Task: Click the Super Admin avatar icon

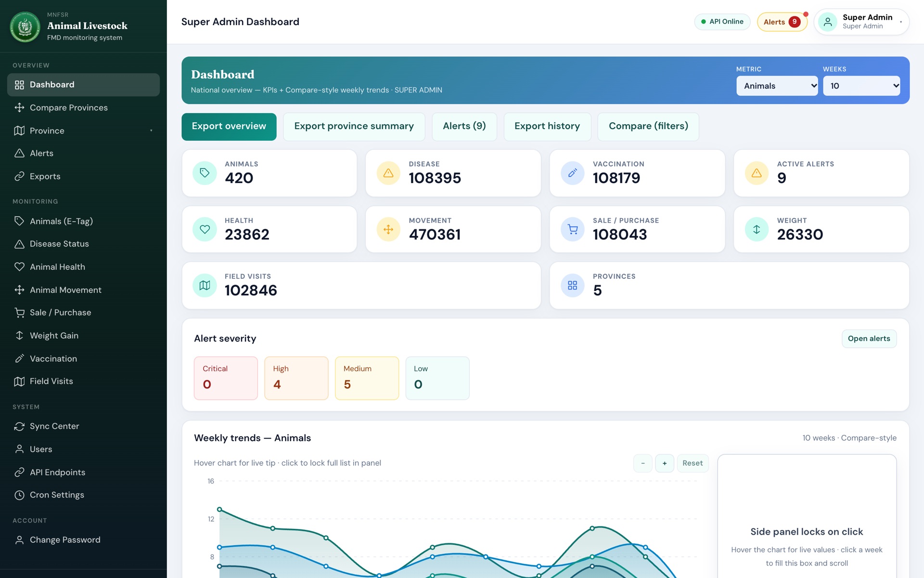Action: pyautogui.click(x=828, y=22)
